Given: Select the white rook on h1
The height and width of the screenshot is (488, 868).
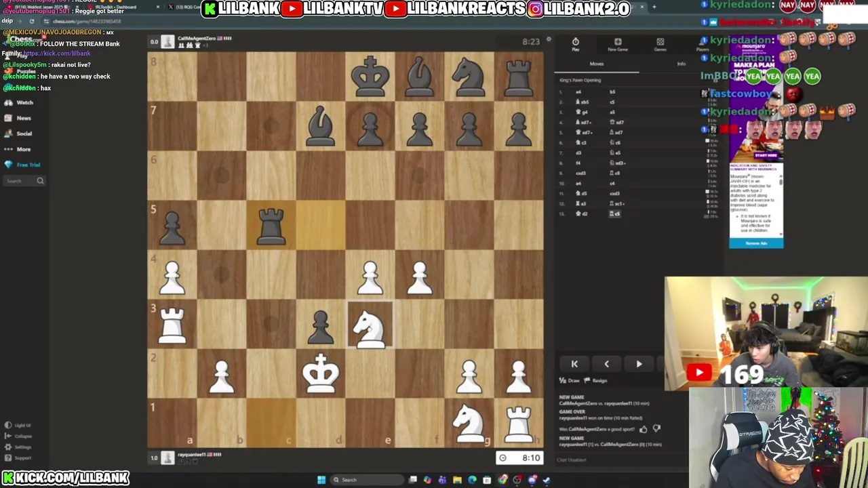Looking at the screenshot, I should 519,423.
